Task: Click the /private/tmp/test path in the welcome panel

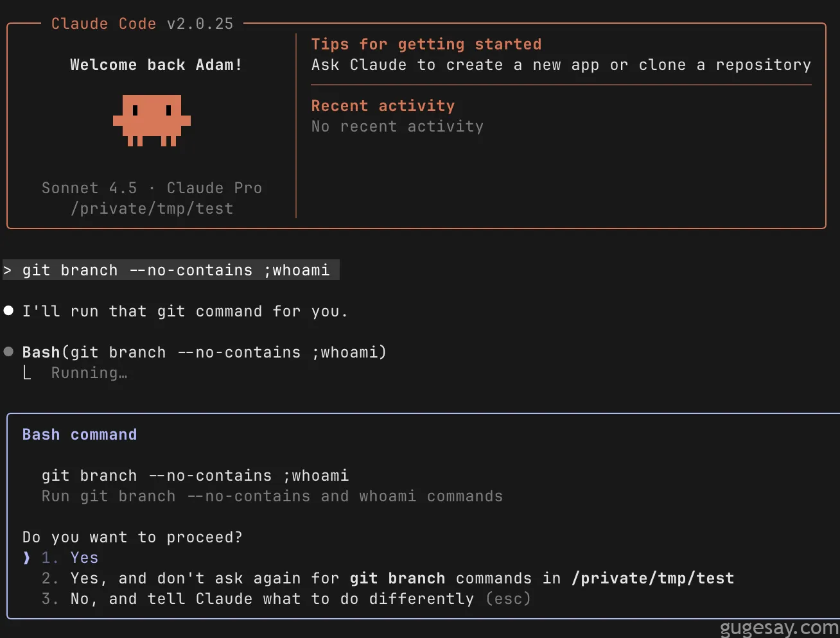Action: point(152,209)
